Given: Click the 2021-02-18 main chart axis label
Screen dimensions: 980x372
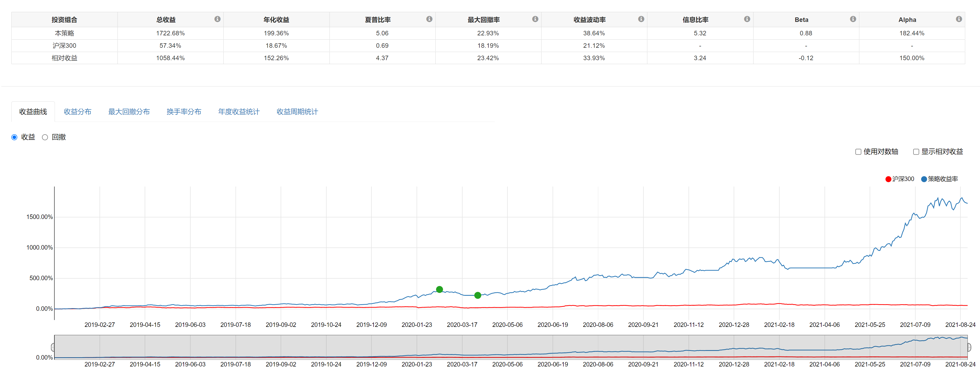Looking at the screenshot, I should 780,325.
